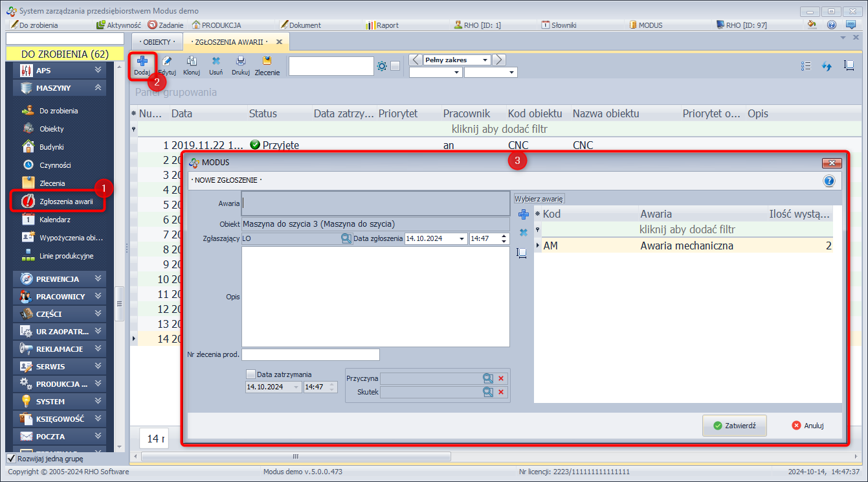Open Kalendarz in the sidebar
868x482 pixels.
coord(54,220)
